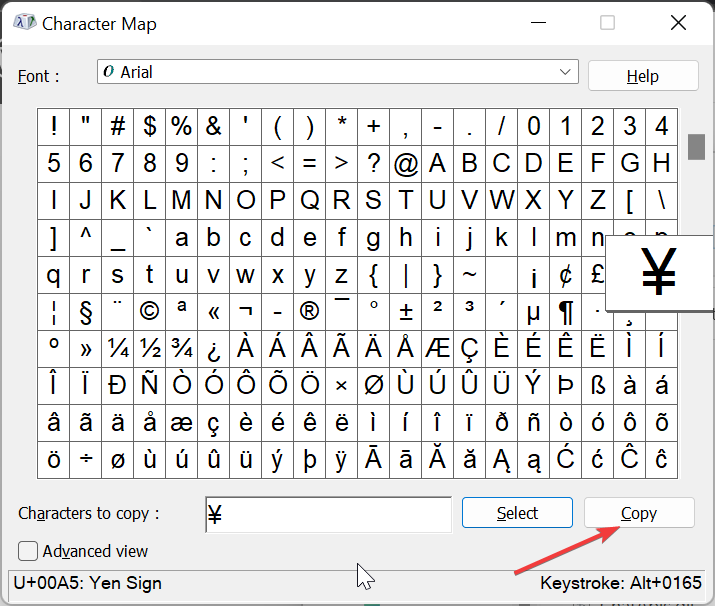Select the backslash \ character
The height and width of the screenshot is (606, 715).
tap(661, 201)
